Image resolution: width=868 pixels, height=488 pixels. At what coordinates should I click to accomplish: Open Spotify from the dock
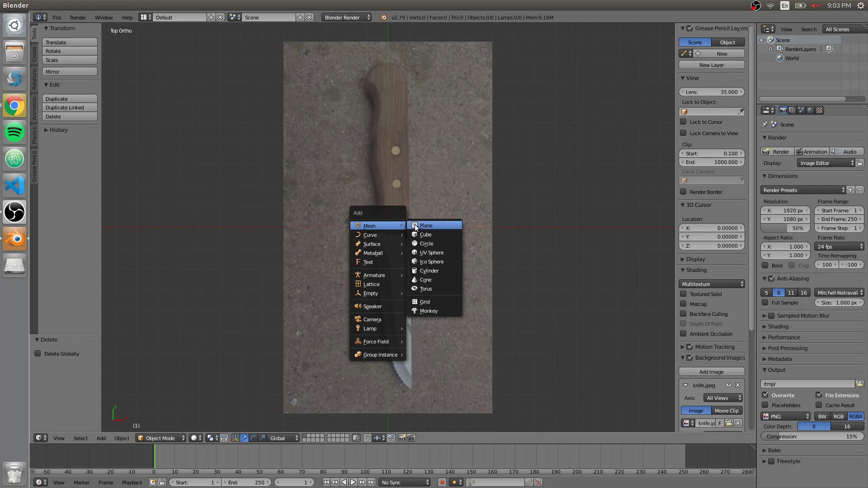pyautogui.click(x=14, y=132)
